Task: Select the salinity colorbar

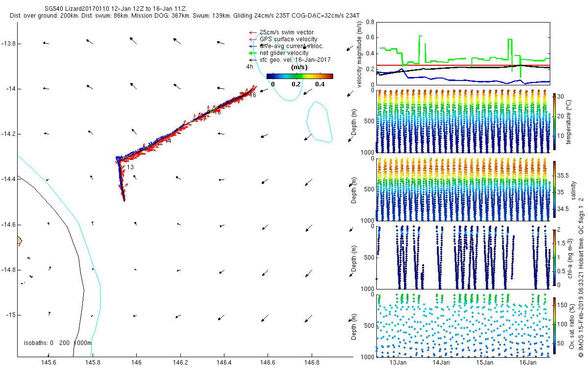Action: coord(554,189)
